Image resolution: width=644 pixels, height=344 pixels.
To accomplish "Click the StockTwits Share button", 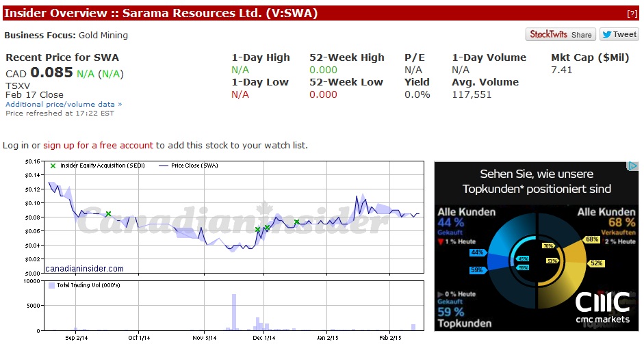I will pyautogui.click(x=561, y=34).
